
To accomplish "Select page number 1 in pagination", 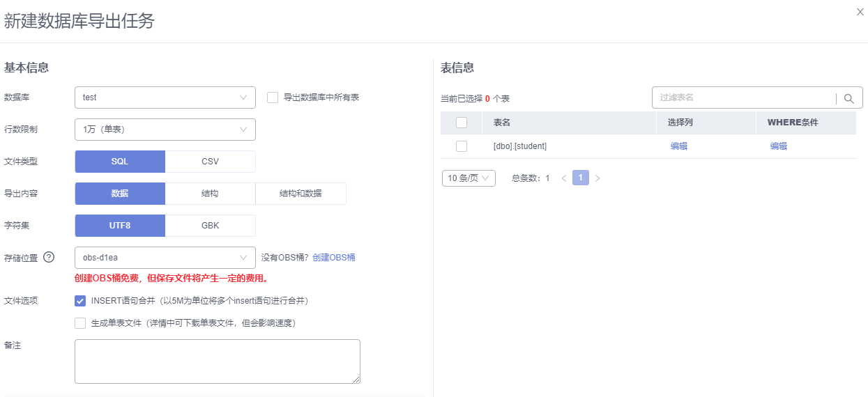I will 581,178.
